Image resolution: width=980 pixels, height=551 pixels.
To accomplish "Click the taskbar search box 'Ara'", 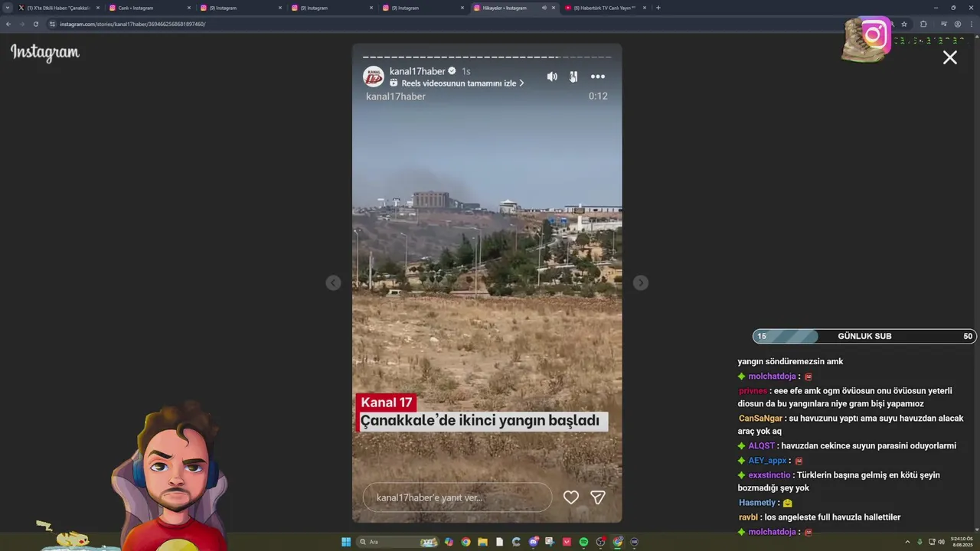I will (x=397, y=542).
